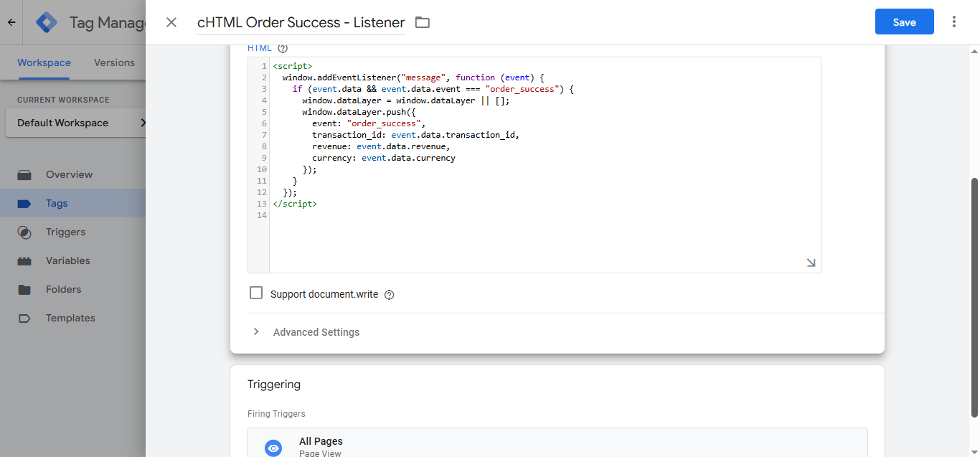Image resolution: width=980 pixels, height=457 pixels.
Task: Click the Firing Triggers label
Action: (276, 414)
